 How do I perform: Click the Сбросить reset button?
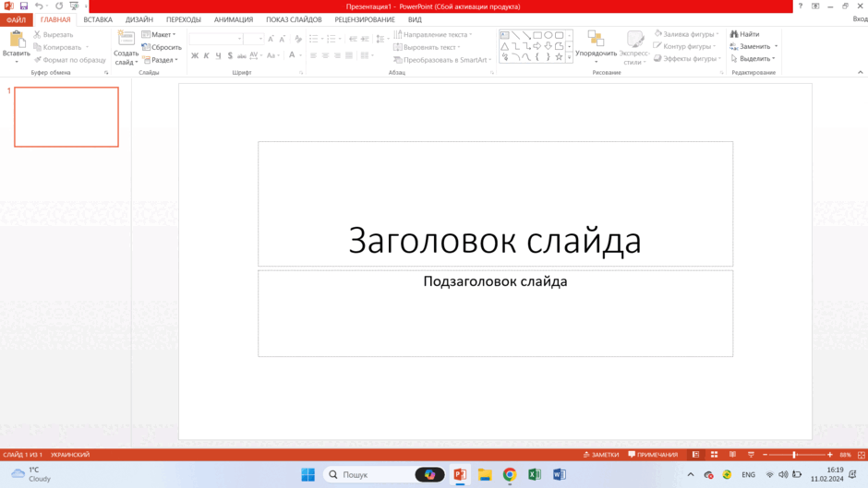click(162, 47)
